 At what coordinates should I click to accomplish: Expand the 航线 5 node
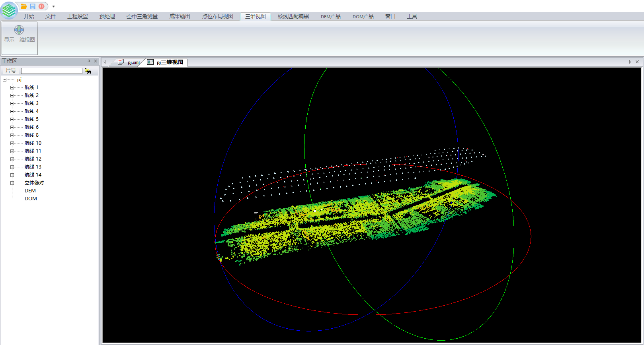click(12, 119)
